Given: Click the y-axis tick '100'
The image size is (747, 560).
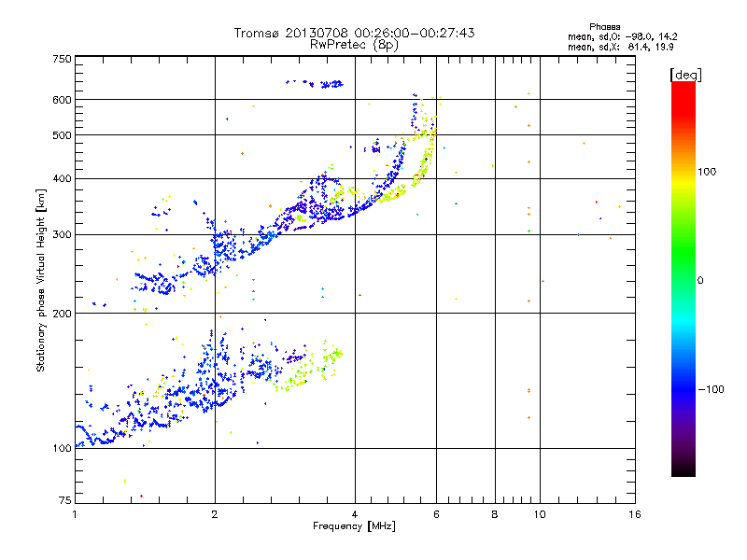Looking at the screenshot, I should (x=62, y=449).
